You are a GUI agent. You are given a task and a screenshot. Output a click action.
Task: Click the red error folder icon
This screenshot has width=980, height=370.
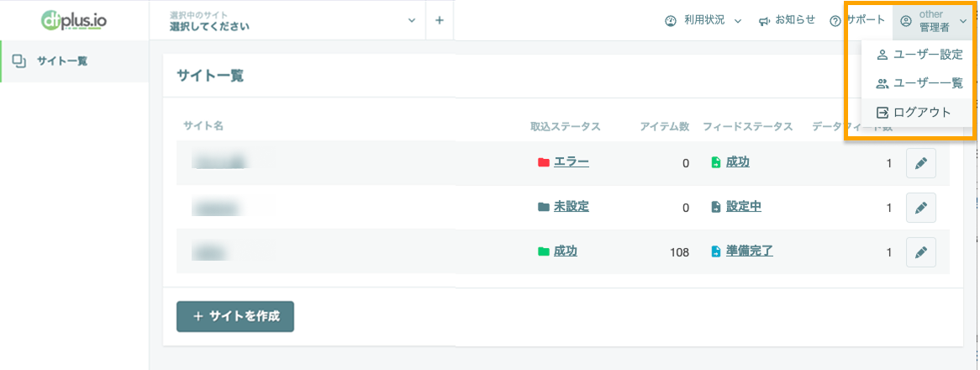click(543, 162)
